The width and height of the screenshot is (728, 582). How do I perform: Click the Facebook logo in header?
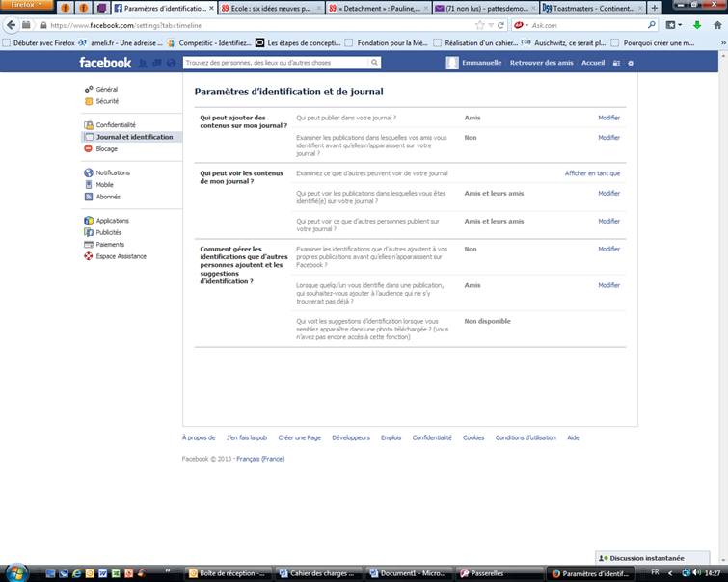[x=105, y=63]
